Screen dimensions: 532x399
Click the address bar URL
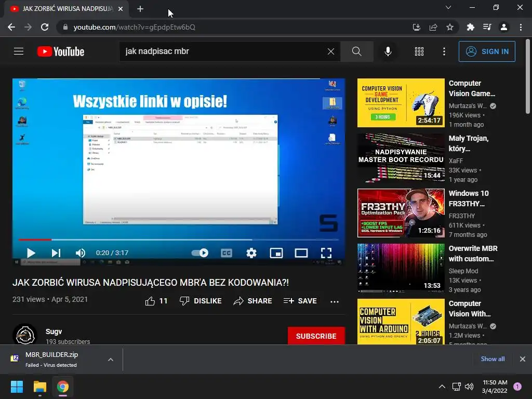pos(135,27)
